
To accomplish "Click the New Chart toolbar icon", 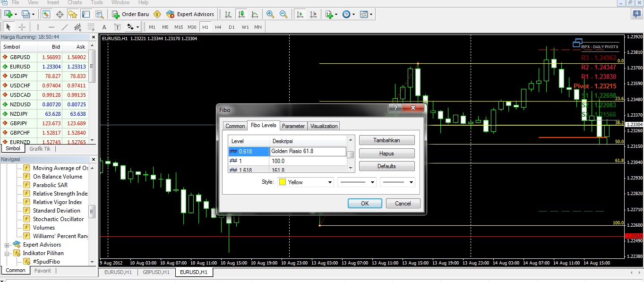I will point(8,14).
